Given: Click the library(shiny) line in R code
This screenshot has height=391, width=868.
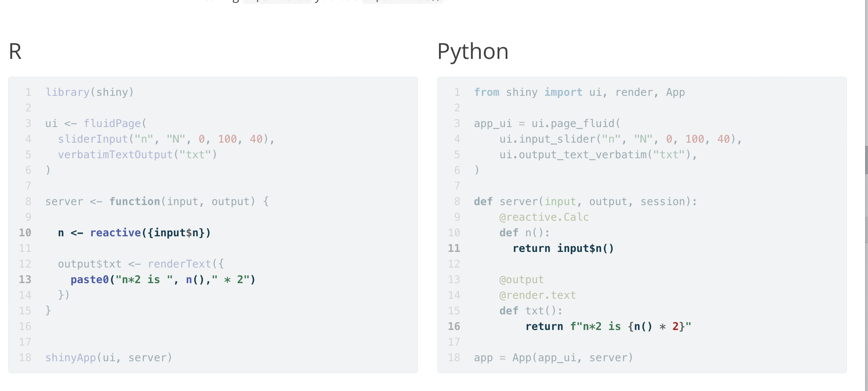Looking at the screenshot, I should click(x=89, y=92).
